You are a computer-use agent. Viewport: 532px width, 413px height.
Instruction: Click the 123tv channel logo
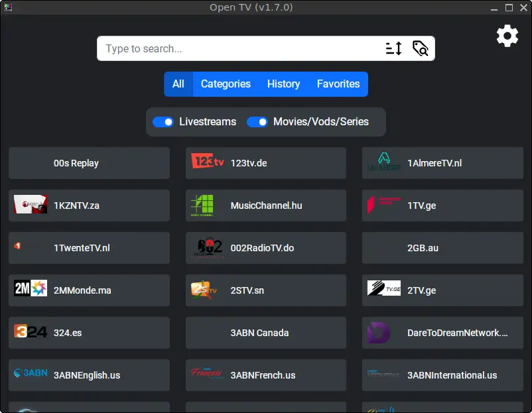click(x=208, y=161)
